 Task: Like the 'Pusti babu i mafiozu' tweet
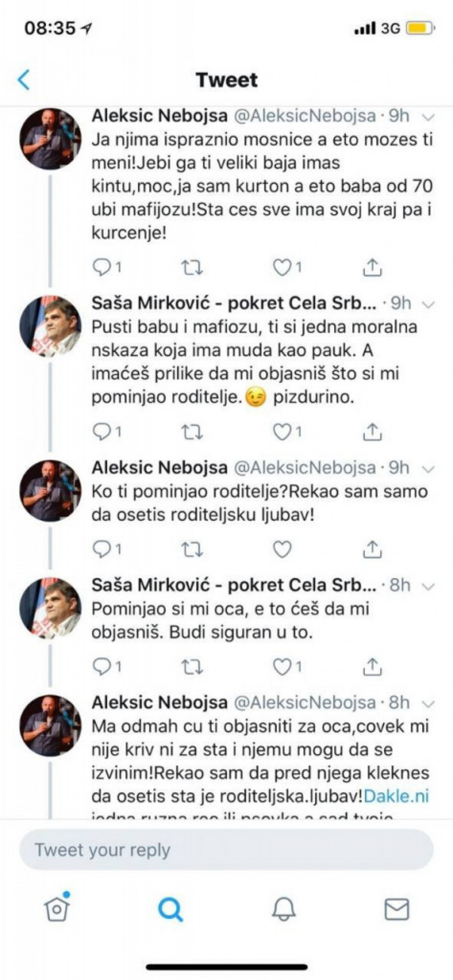click(x=282, y=432)
